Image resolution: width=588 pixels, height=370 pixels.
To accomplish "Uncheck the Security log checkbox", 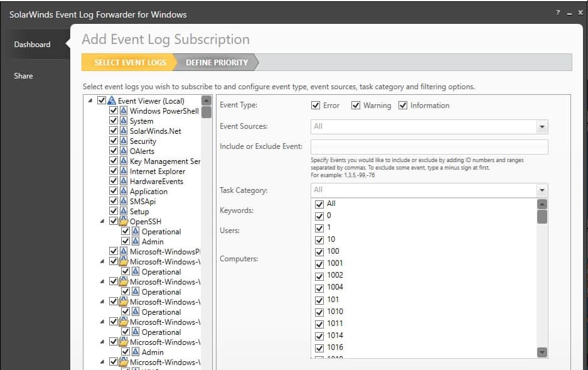I will 113,141.
